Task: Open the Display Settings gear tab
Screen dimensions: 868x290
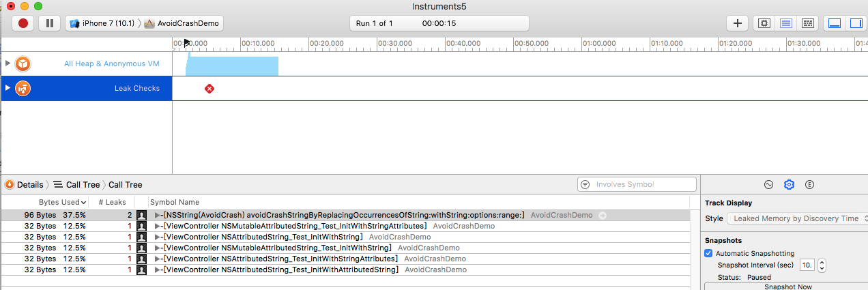Action: coord(789,185)
